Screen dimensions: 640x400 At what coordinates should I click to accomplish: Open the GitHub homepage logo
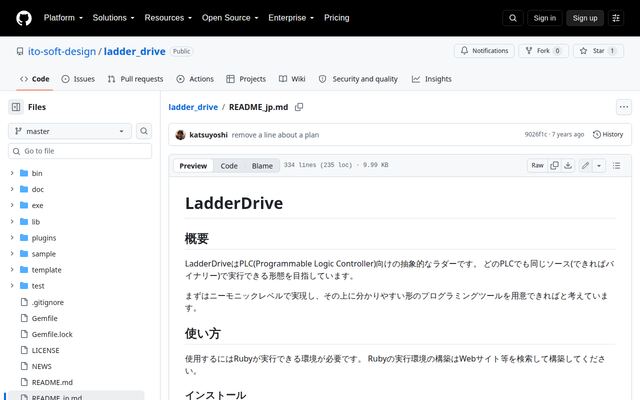tap(24, 18)
